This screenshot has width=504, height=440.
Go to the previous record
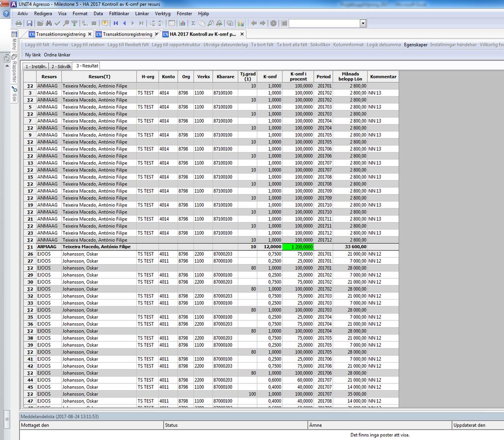(x=125, y=23)
